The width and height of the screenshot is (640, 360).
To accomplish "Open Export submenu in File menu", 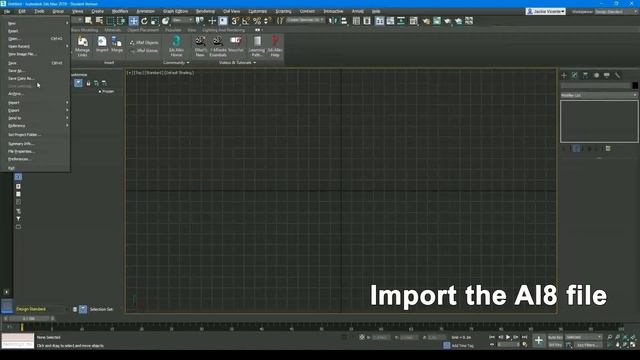I will (x=36, y=110).
